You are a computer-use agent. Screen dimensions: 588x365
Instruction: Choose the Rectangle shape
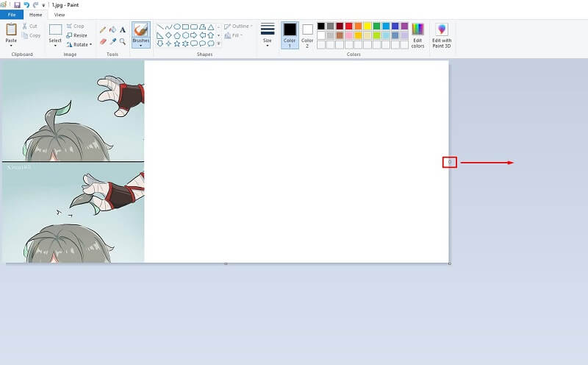coord(185,26)
